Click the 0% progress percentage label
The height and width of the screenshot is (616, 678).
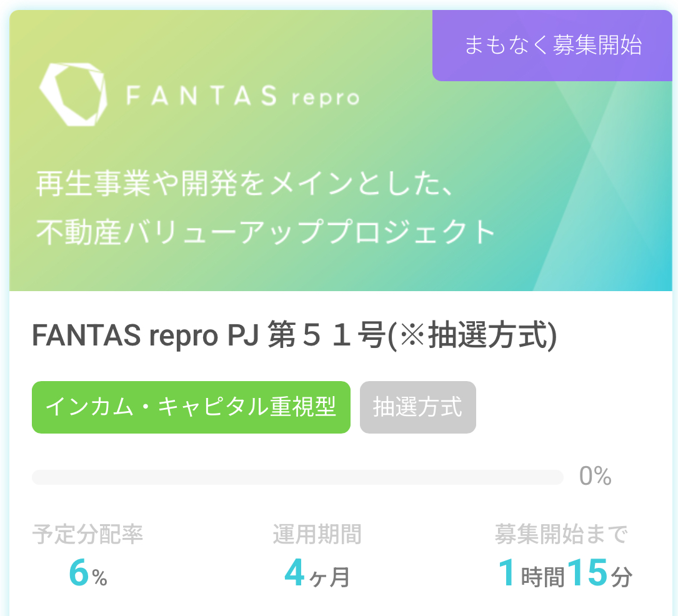coord(595,477)
